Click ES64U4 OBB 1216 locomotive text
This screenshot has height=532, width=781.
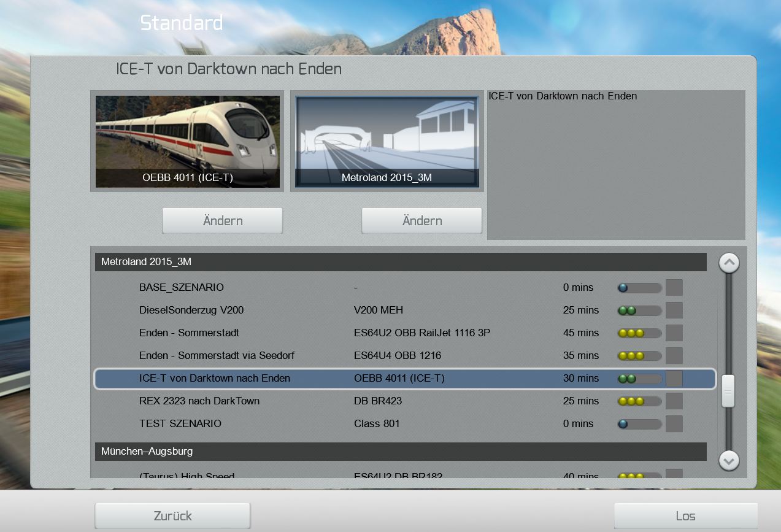(398, 355)
